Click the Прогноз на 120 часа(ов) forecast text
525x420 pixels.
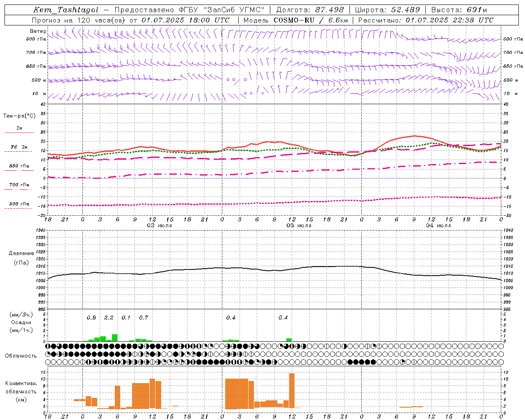pyautogui.click(x=79, y=20)
